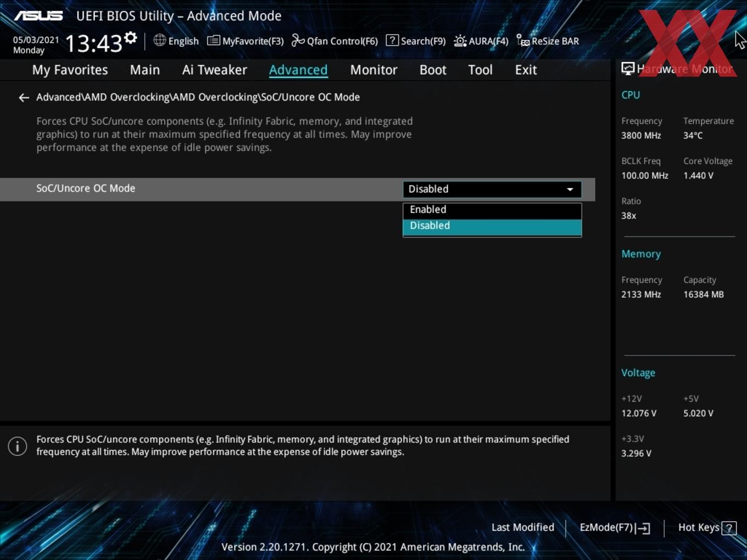Click the 13:43 clock display
This screenshot has height=560, width=747.
click(93, 43)
